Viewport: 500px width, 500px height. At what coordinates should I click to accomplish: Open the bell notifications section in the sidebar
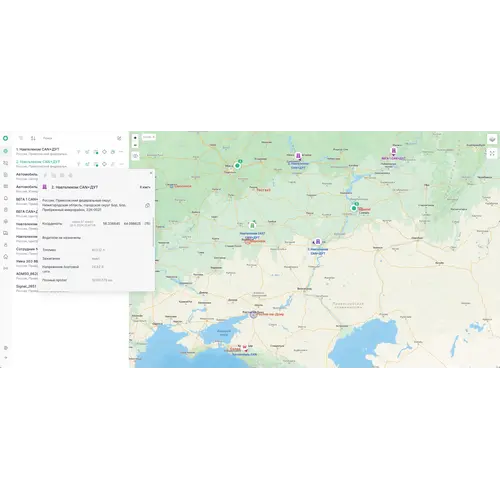(x=6, y=198)
